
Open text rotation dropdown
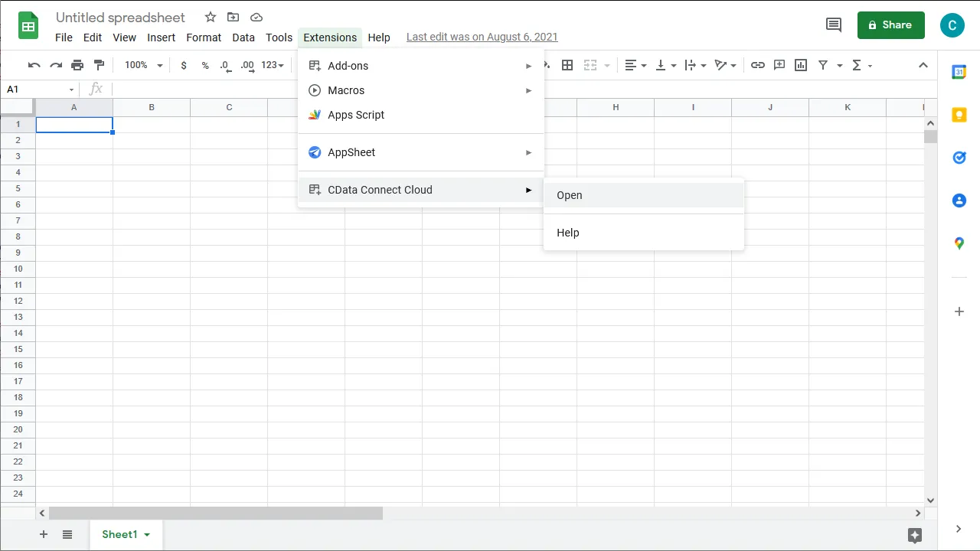[x=725, y=65]
